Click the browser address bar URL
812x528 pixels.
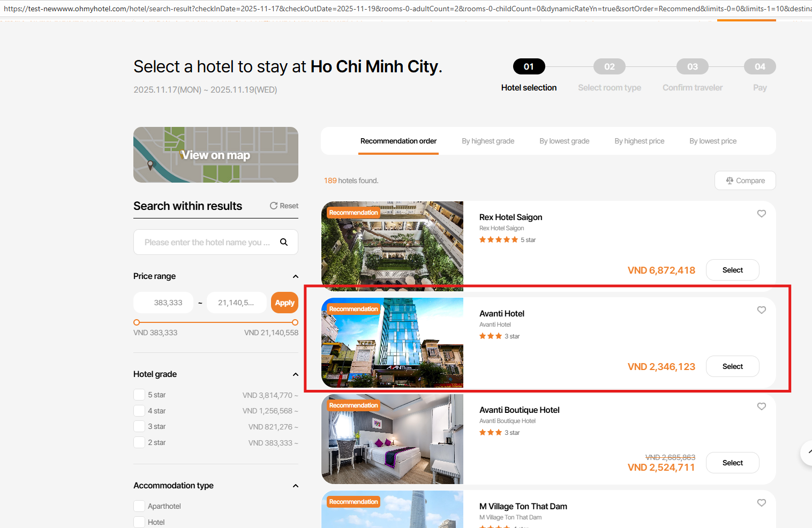click(406, 9)
